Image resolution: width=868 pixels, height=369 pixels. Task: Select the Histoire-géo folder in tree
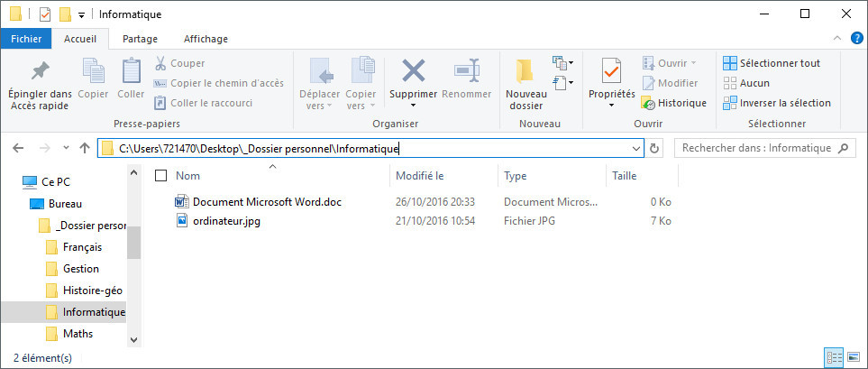coord(92,291)
